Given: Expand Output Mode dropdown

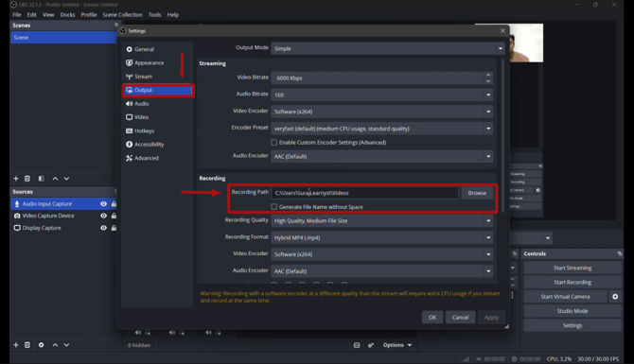Looking at the screenshot, I should 388,48.
